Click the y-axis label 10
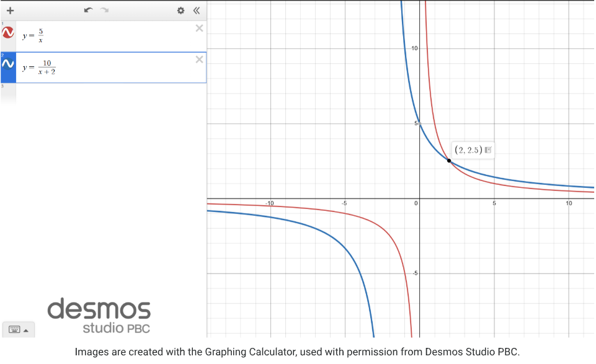Screen dimensions: 596x364 (414, 48)
